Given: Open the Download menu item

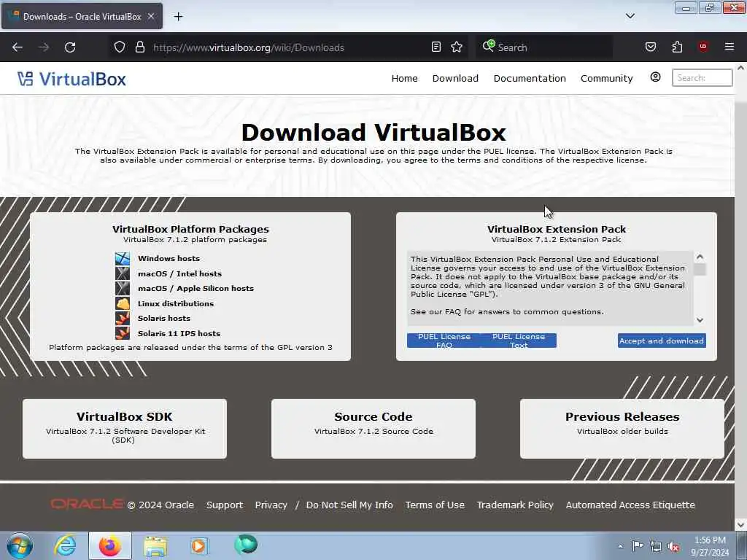Looking at the screenshot, I should (x=455, y=78).
